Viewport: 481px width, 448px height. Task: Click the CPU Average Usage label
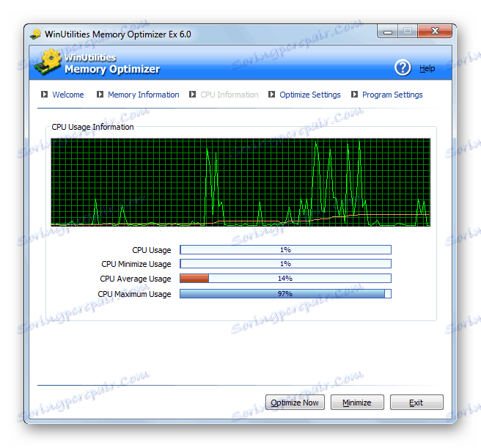[135, 279]
